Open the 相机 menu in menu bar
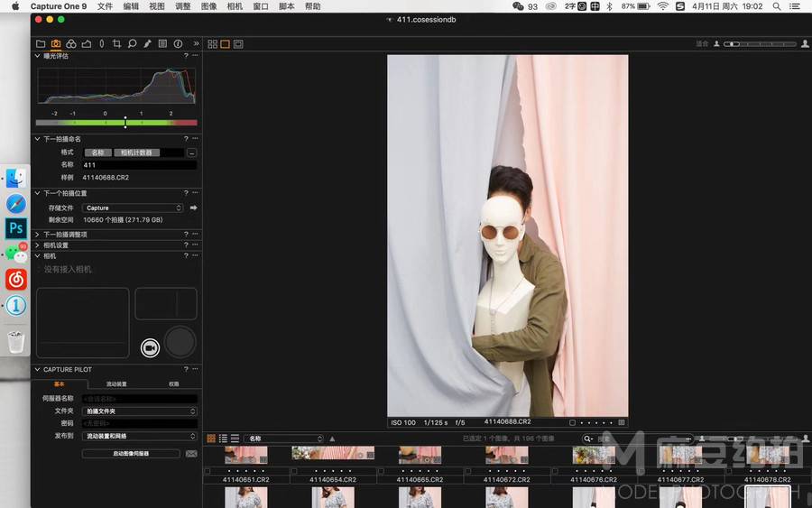 (235, 6)
